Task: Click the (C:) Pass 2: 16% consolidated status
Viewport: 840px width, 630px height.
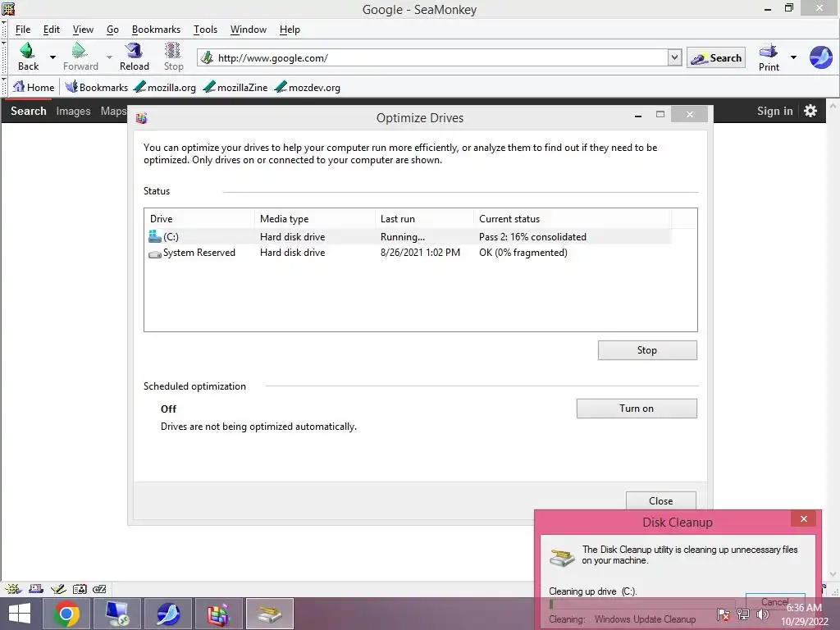Action: tap(532, 236)
